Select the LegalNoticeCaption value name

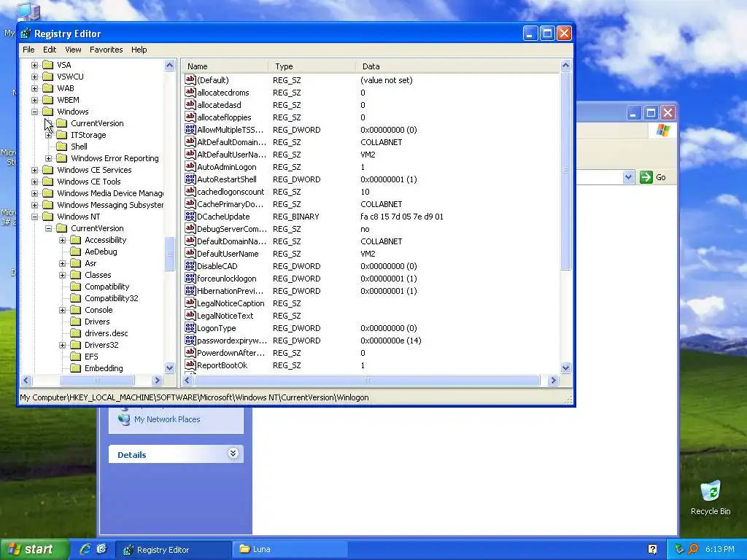point(231,303)
